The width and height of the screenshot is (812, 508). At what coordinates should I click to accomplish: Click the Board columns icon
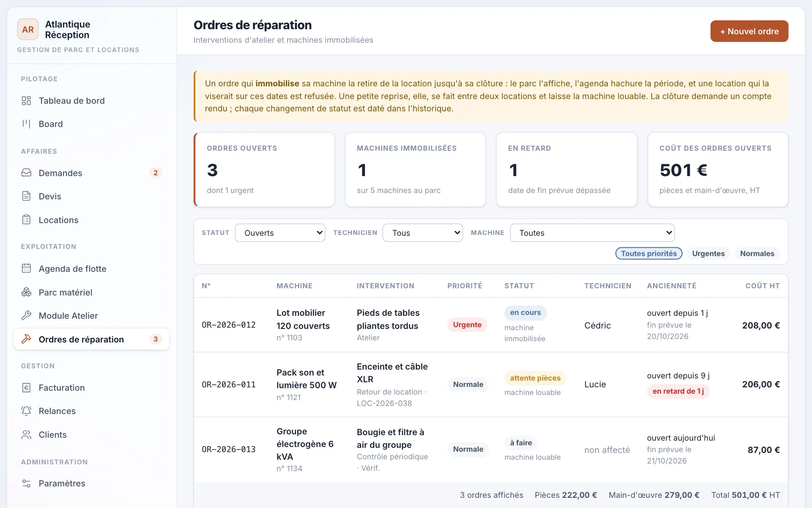click(26, 124)
